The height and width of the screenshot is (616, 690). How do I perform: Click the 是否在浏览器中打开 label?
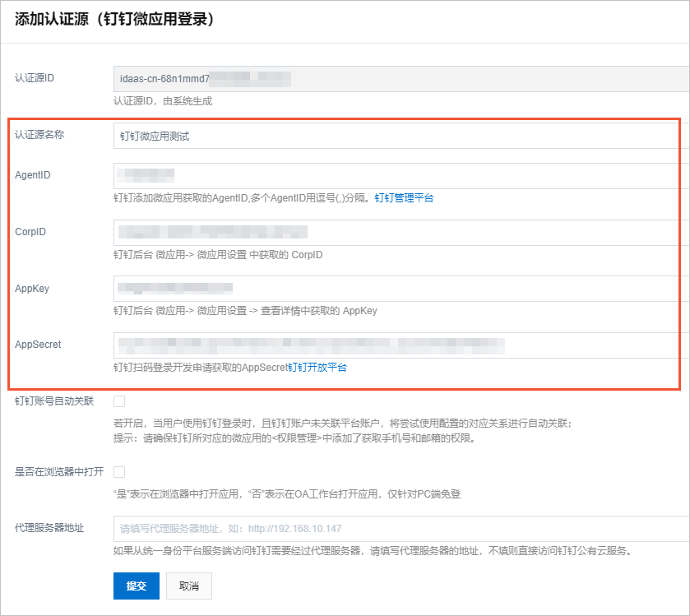tap(59, 472)
